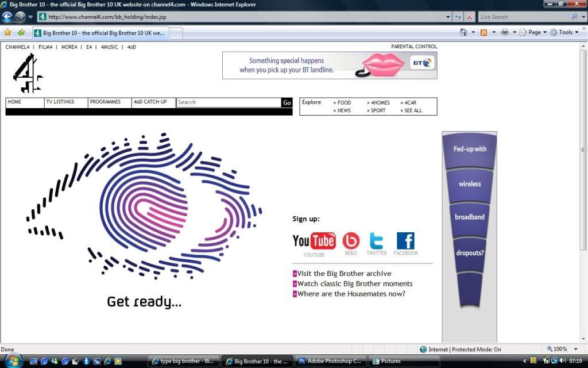Click the 4MUSIC top link
The image size is (588, 368).
110,47
